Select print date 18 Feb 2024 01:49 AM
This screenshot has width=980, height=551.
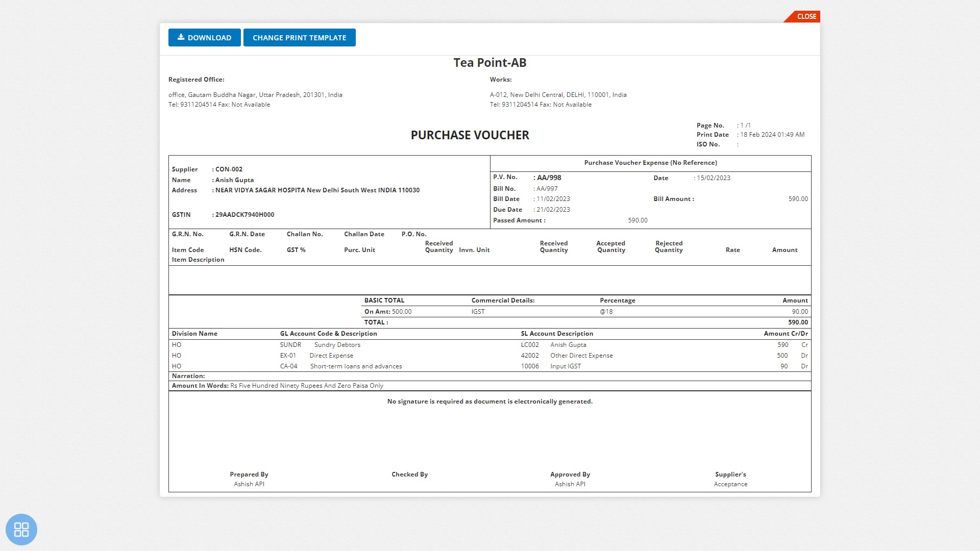tap(772, 135)
